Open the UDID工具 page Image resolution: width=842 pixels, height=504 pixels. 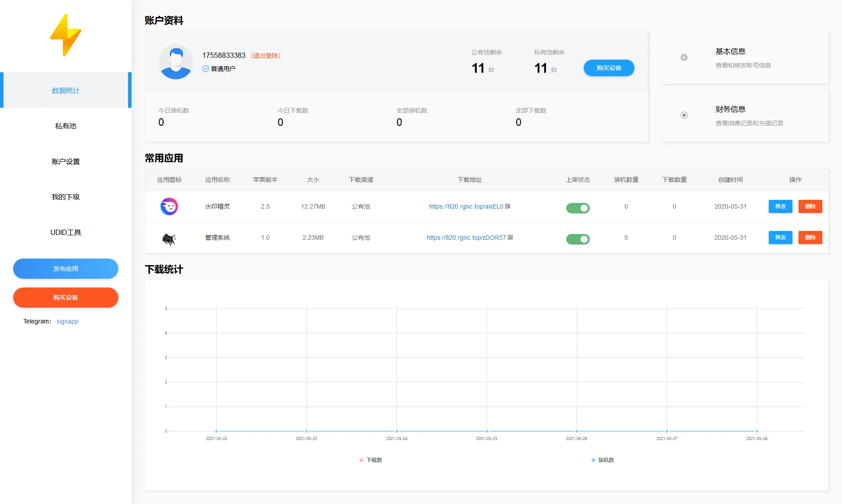pos(65,232)
